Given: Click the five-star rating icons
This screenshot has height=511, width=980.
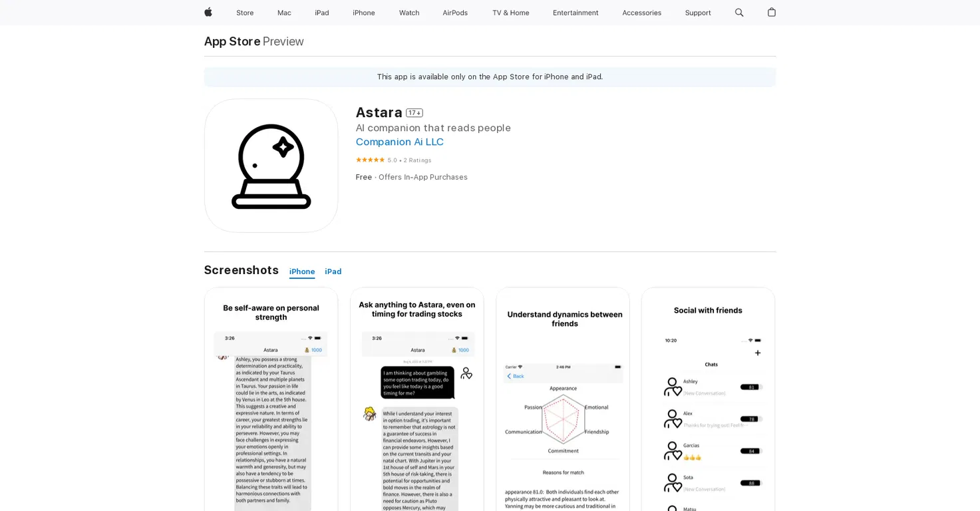Looking at the screenshot, I should [370, 160].
